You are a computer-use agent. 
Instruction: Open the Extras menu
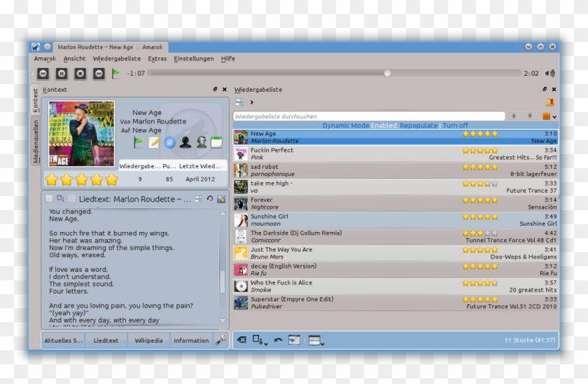pyautogui.click(x=157, y=59)
